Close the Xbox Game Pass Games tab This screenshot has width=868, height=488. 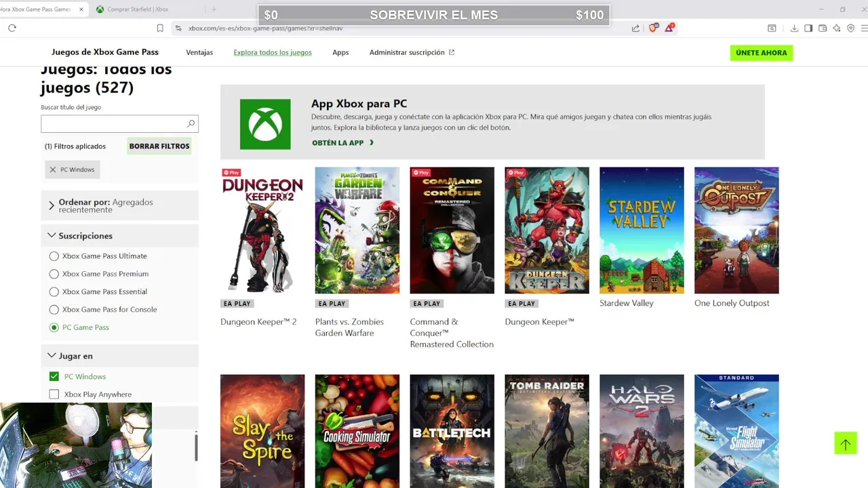click(x=81, y=9)
